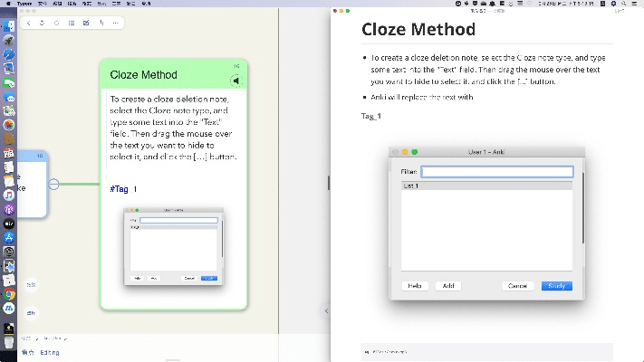Click the branch layout icon in the toolbar
The width and height of the screenshot is (644, 362).
click(101, 23)
